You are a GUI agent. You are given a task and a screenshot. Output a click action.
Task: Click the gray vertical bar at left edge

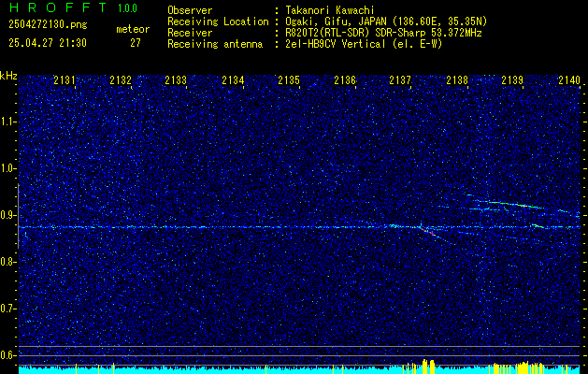click(18, 216)
